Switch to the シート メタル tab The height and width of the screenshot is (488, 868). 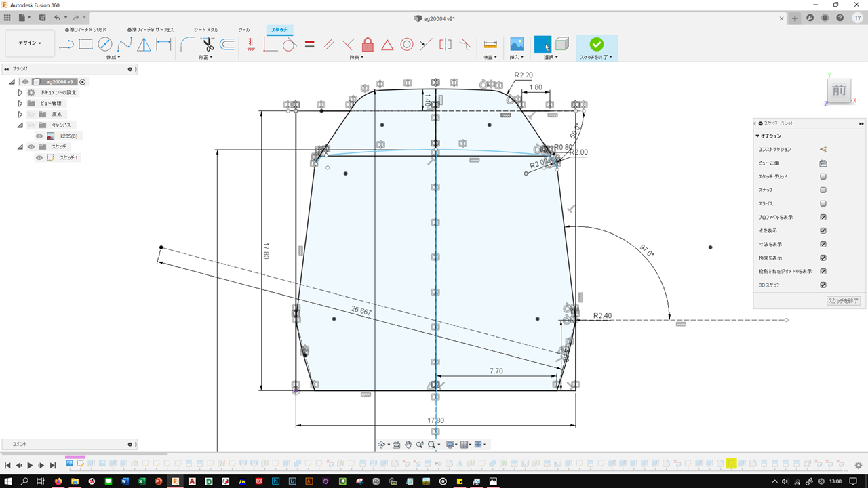205,30
